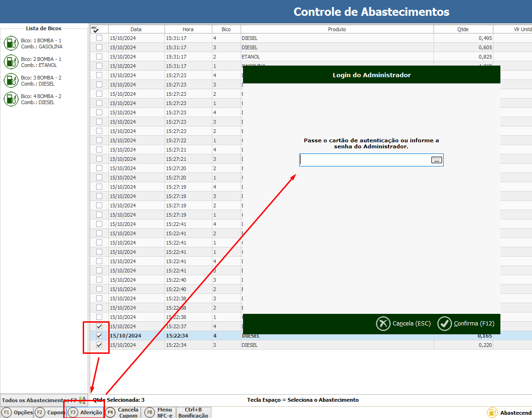The image size is (532, 418).
Task: Select the Bico 1 gasoline pump icon
Action: point(11,43)
